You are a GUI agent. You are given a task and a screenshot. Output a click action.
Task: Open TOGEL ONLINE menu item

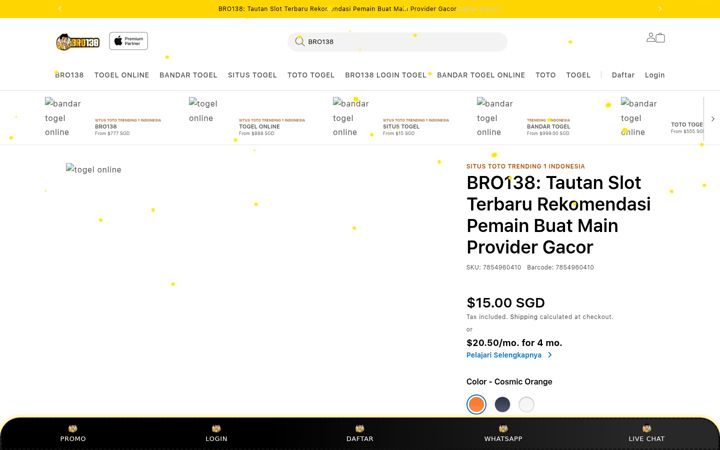[122, 75]
